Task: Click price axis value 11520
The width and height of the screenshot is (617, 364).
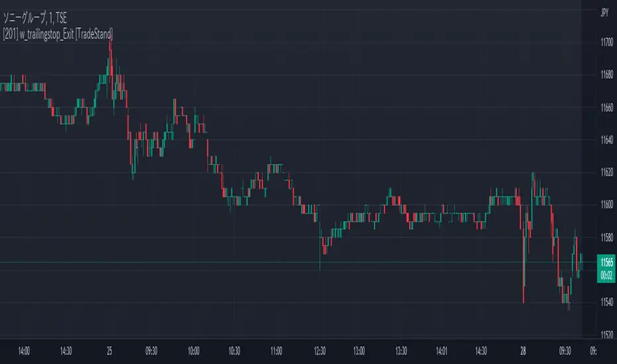Action: (606, 334)
